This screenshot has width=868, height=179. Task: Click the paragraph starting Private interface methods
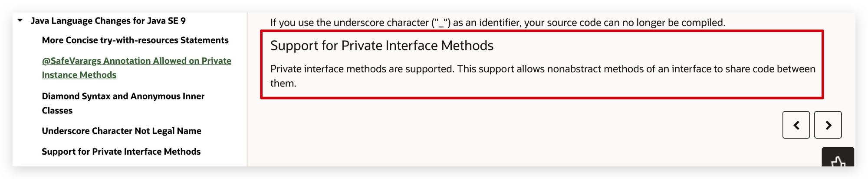542,76
